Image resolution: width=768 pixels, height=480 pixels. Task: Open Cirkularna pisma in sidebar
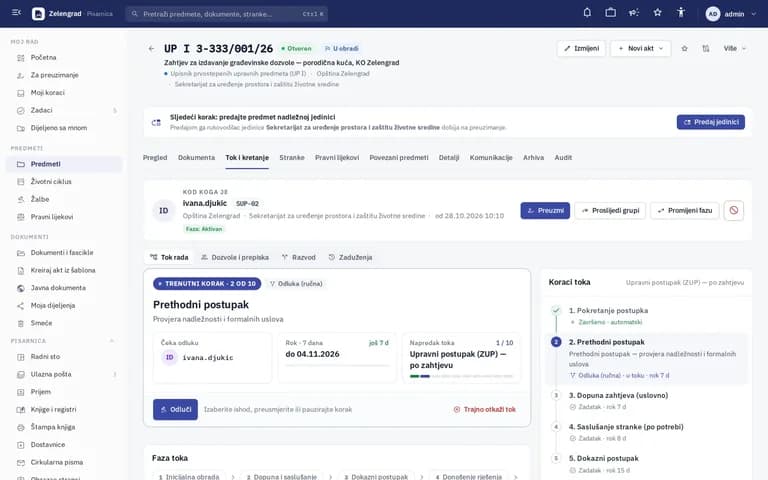click(x=64, y=462)
